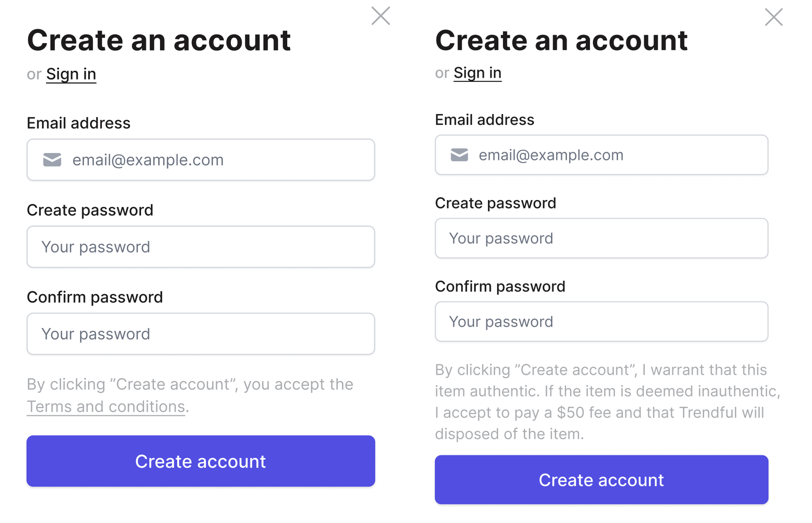Select the left Confirm password field
812x523 pixels.
tap(201, 334)
